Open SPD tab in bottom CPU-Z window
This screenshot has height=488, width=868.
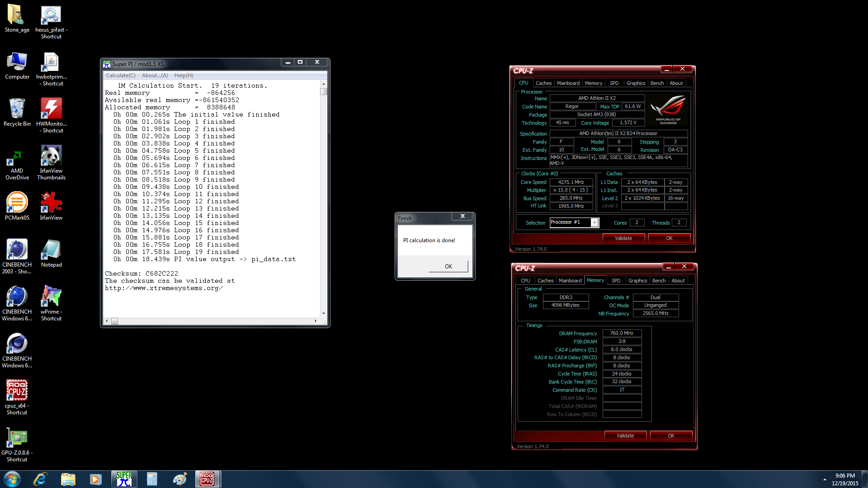616,281
